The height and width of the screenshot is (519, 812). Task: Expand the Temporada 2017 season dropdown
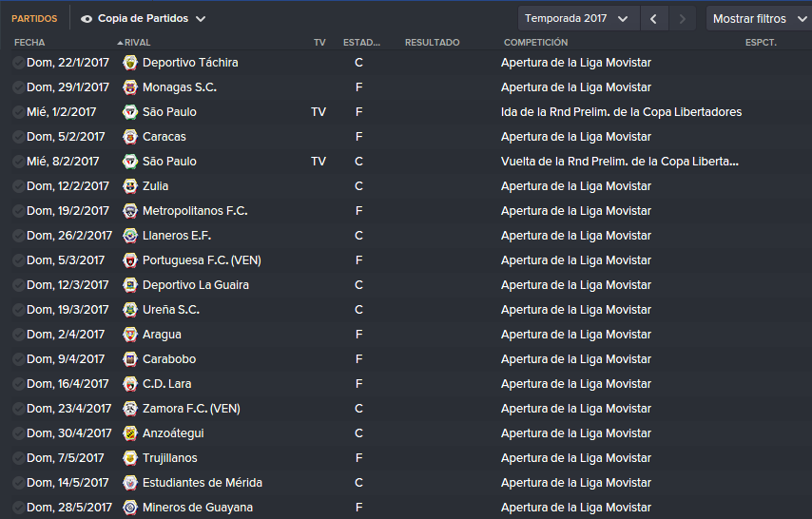[578, 19]
